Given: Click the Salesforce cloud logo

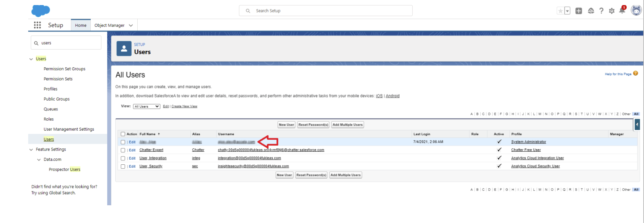Looking at the screenshot, I should [x=40, y=11].
